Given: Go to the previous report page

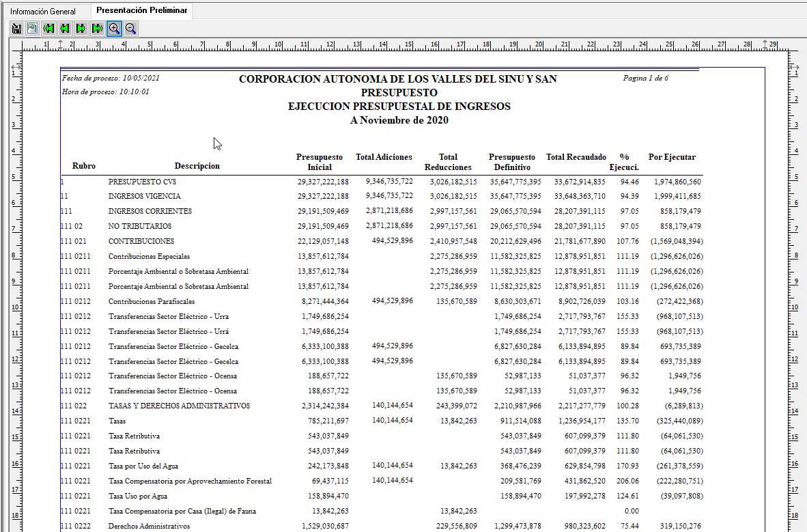Looking at the screenshot, I should (x=65, y=28).
